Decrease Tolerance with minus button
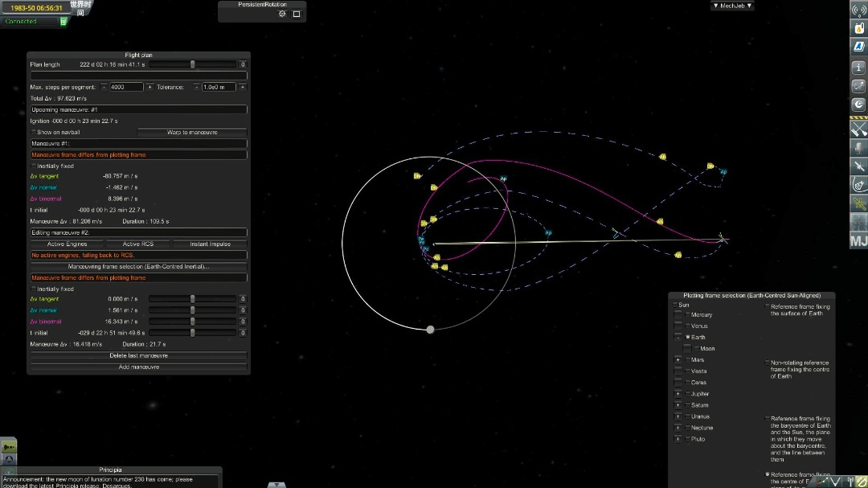Image resolution: width=868 pixels, height=488 pixels. [196, 87]
